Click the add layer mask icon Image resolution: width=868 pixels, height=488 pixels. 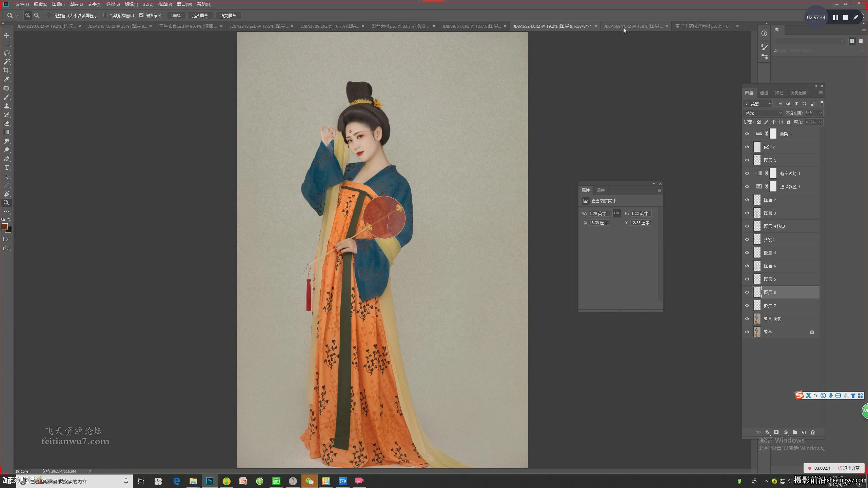[776, 432]
